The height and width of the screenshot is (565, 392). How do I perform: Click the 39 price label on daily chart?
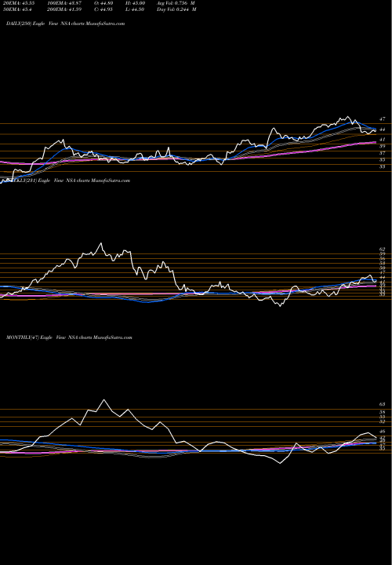click(383, 146)
